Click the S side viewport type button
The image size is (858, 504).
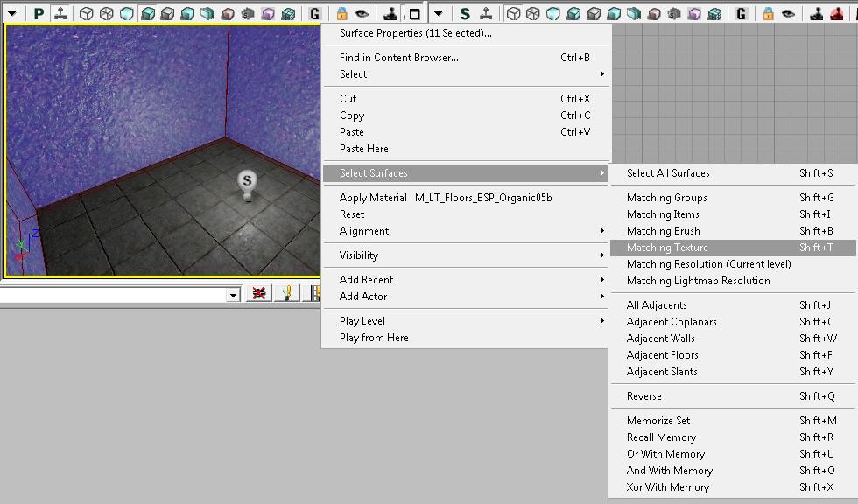pyautogui.click(x=465, y=14)
